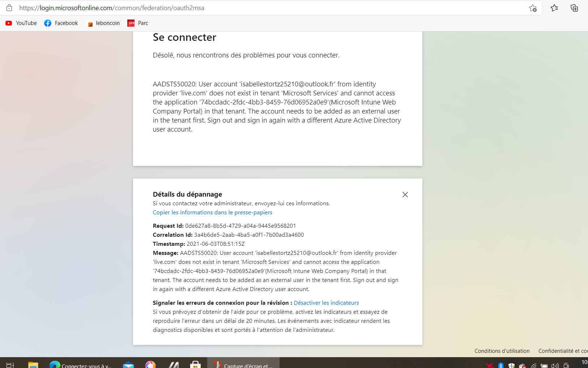This screenshot has width=588, height=368.
Task: Click the browser address bar URL
Action: click(112, 8)
